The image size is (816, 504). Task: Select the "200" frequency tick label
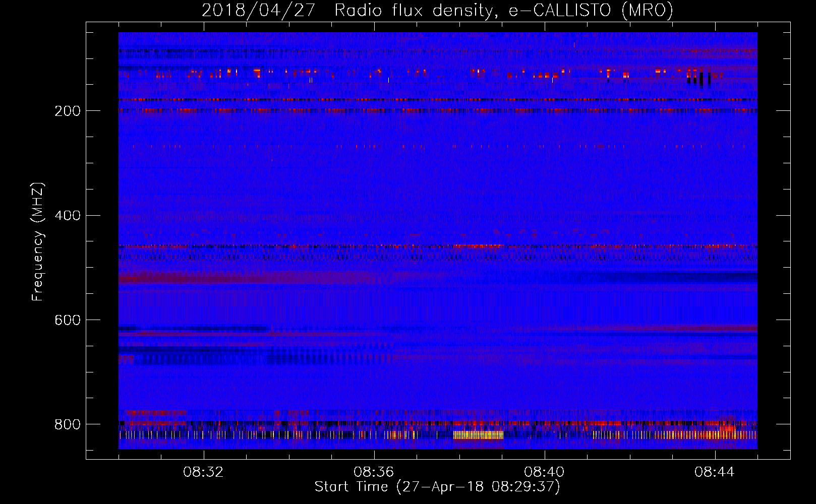pyautogui.click(x=68, y=111)
